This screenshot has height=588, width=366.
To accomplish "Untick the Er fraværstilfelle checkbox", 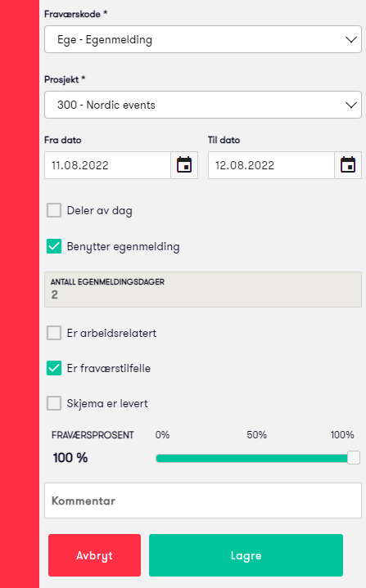I will point(54,368).
